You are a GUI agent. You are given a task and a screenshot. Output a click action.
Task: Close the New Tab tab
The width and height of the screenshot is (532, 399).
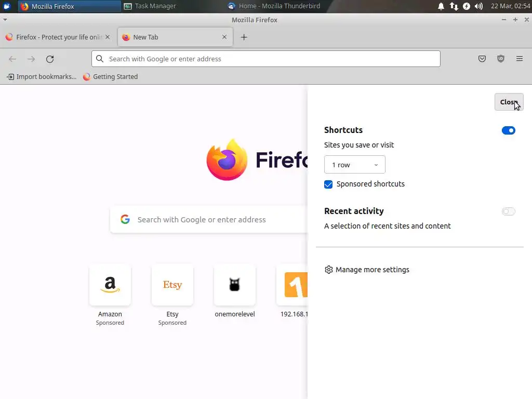point(224,37)
